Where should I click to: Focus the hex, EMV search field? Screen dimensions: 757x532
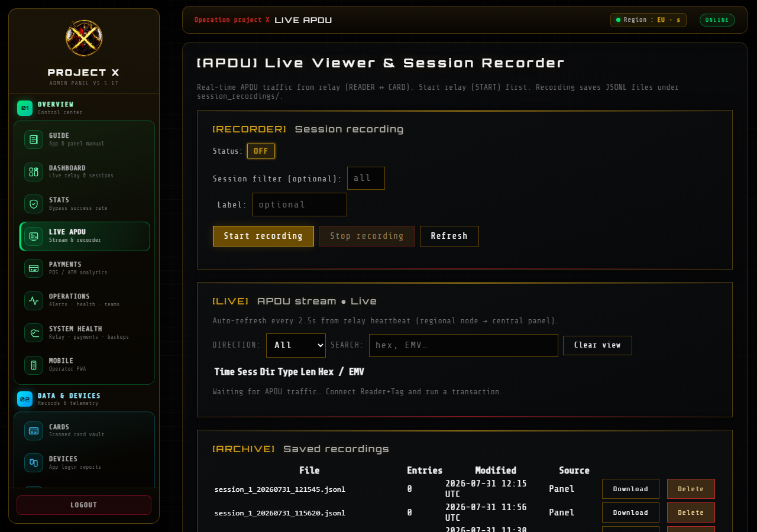(464, 345)
